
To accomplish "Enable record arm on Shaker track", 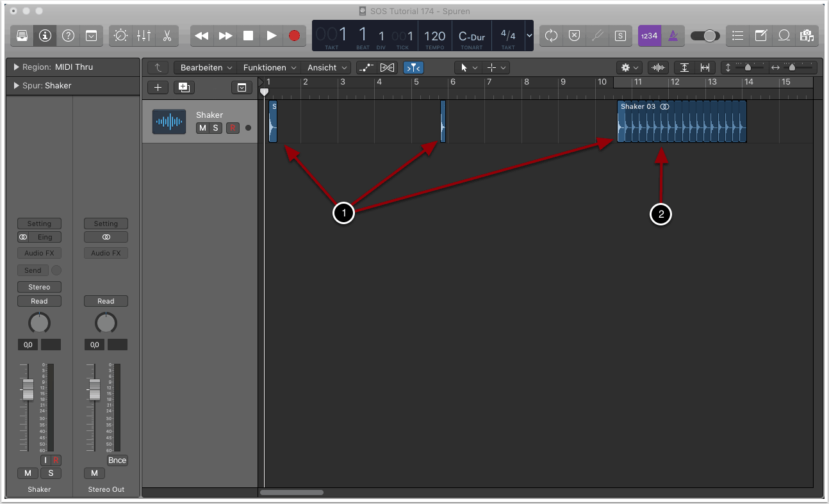I will pyautogui.click(x=232, y=128).
